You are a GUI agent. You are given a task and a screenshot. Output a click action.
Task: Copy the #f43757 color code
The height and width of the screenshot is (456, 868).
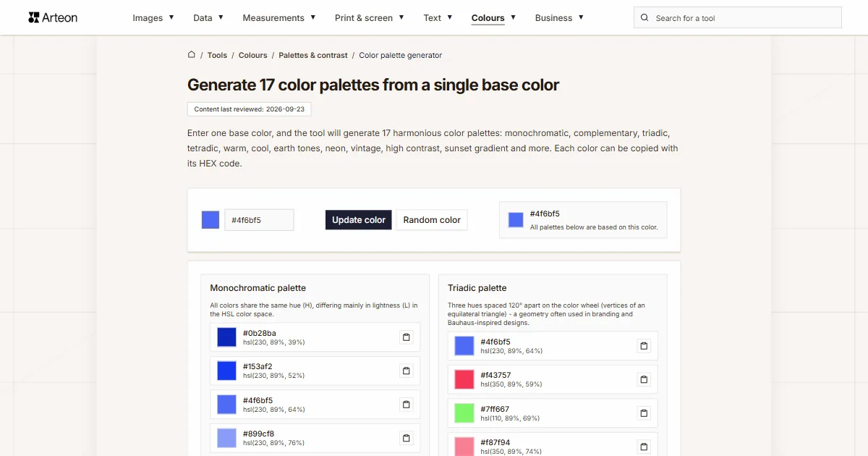(644, 379)
